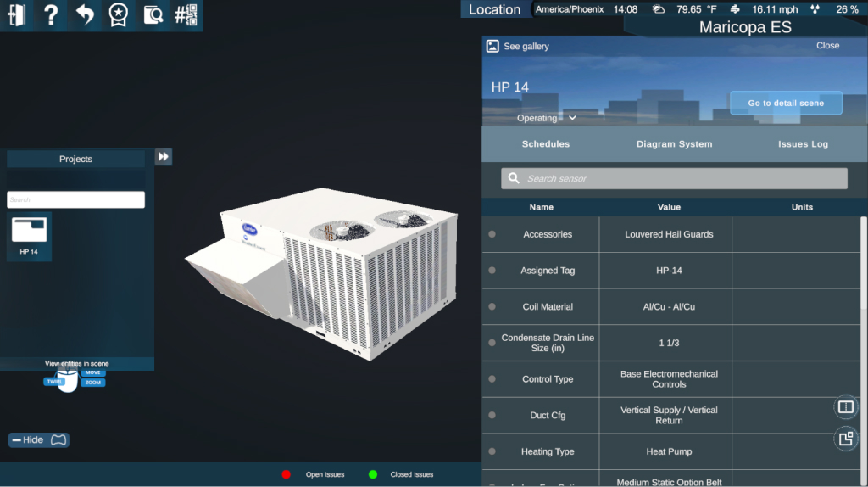Click the split panel layout icon
Screen dimensions: 868x487
pyautogui.click(x=845, y=407)
